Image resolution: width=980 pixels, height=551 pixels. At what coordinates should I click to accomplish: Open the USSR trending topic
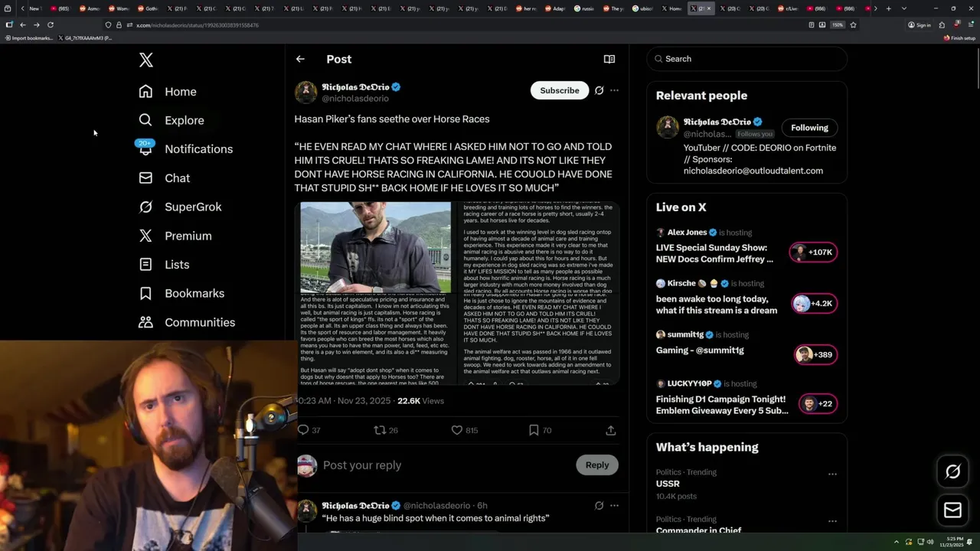(668, 484)
